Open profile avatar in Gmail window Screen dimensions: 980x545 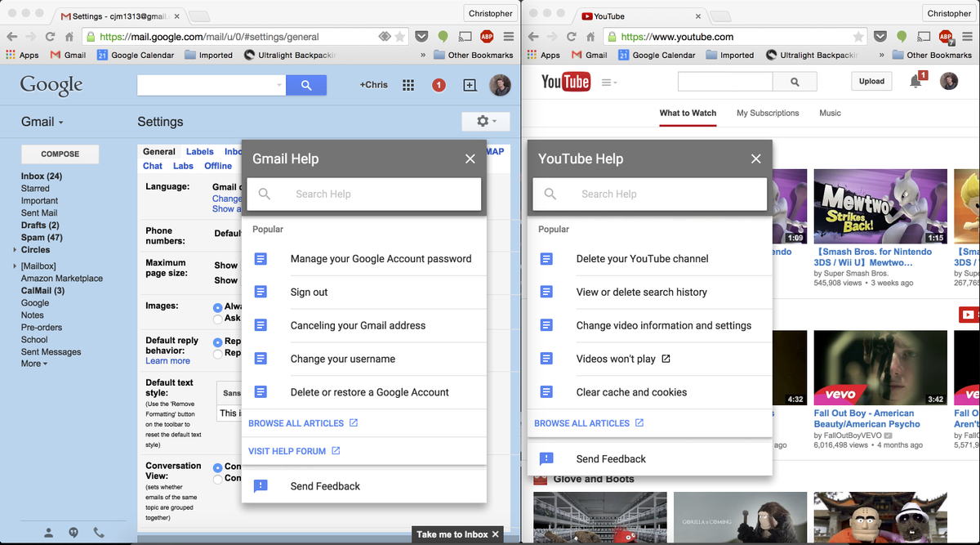click(x=500, y=85)
